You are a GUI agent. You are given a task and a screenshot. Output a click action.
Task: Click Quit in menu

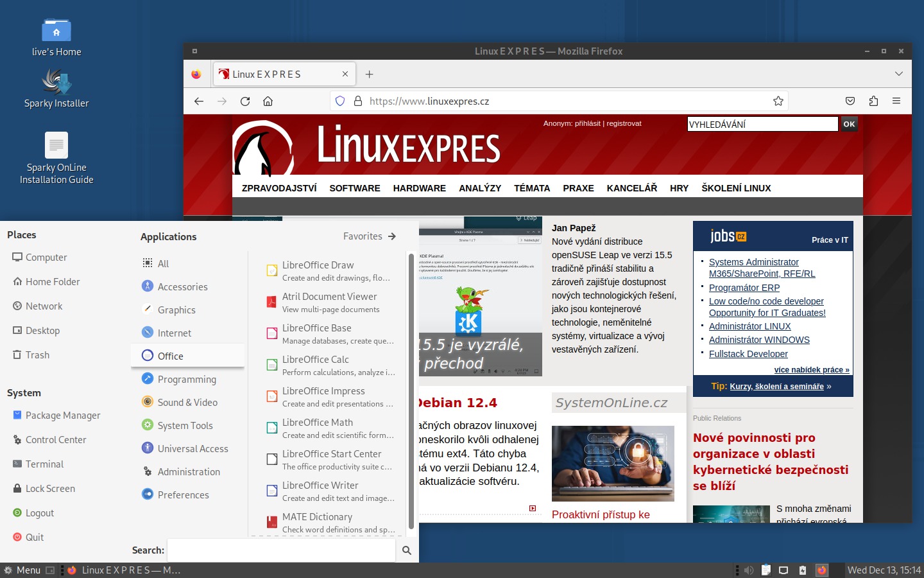(x=28, y=537)
